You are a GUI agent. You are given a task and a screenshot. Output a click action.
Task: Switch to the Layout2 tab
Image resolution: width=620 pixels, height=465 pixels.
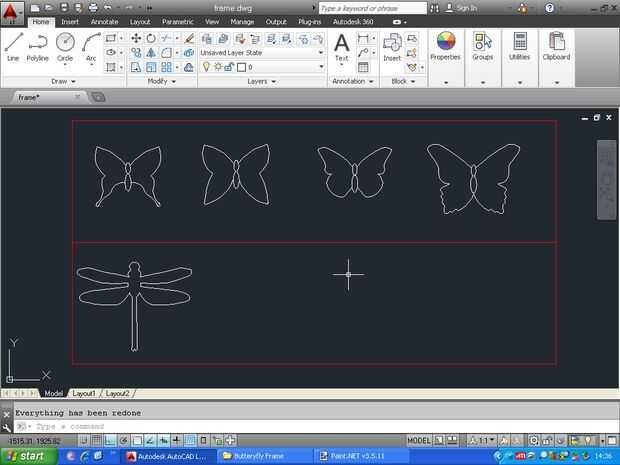coord(117,393)
